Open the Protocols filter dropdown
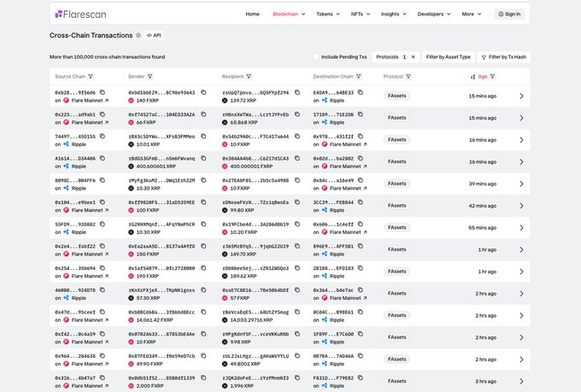The height and width of the screenshot is (392, 581). (x=391, y=56)
